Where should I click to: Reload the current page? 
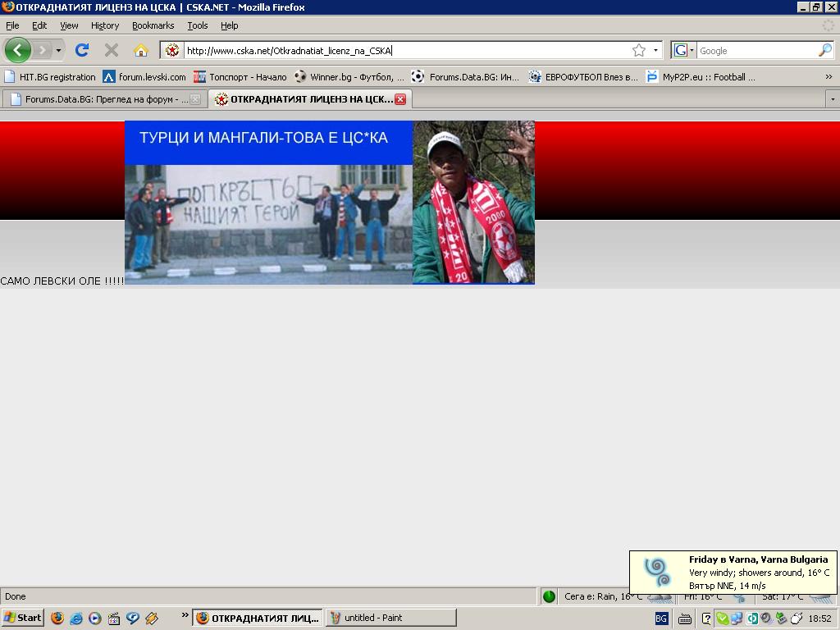click(x=82, y=50)
